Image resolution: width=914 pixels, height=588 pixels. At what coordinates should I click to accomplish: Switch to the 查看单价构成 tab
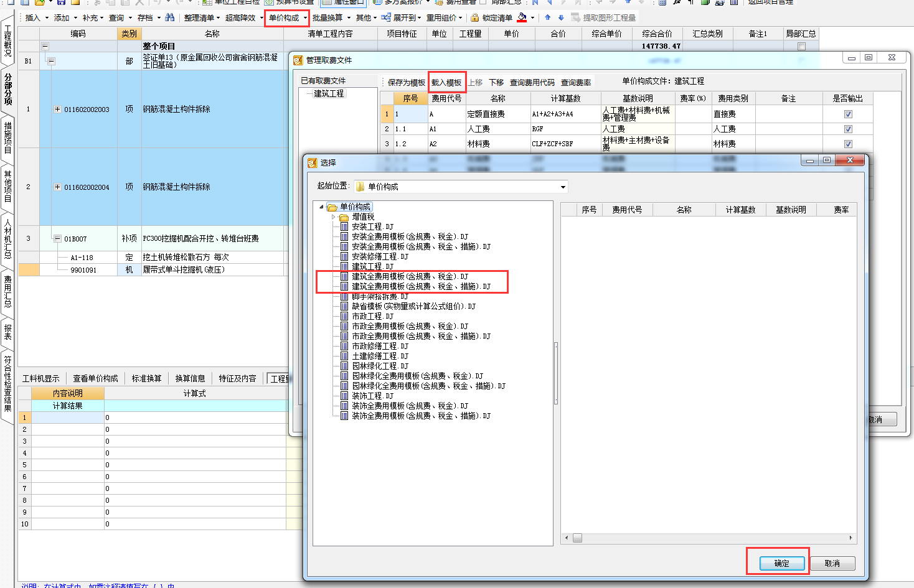(x=95, y=378)
